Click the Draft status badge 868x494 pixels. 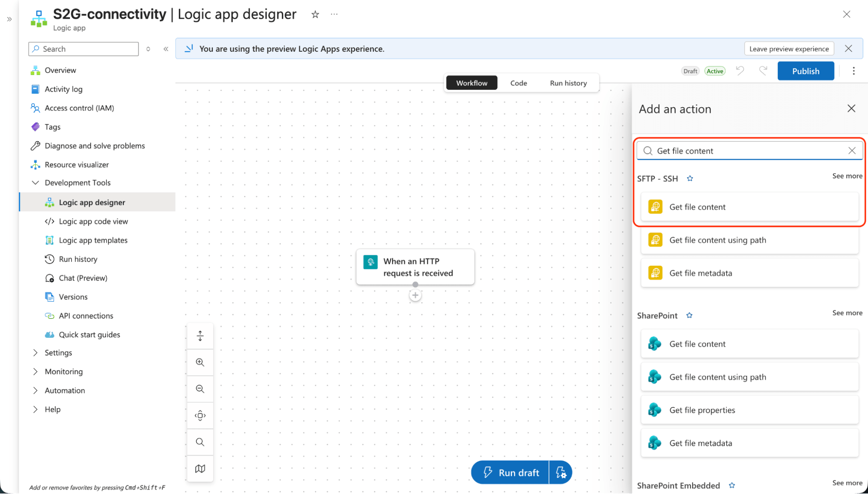690,71
